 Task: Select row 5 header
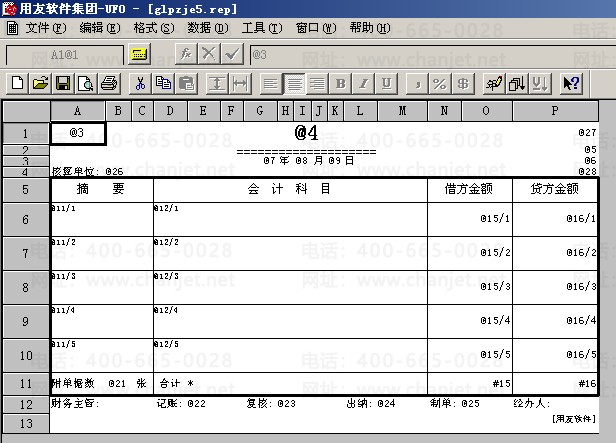(x=26, y=188)
